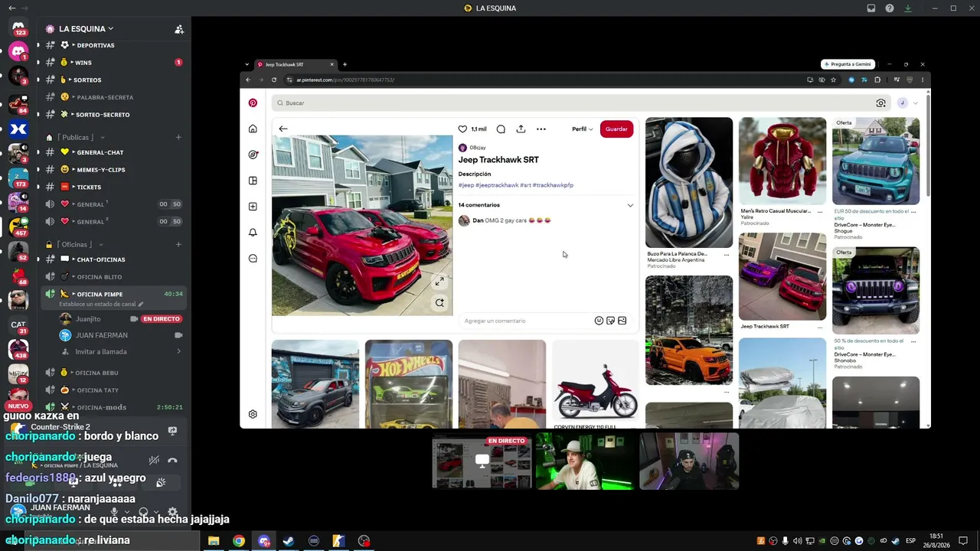Click the Pregunta a Gemini button

tap(848, 64)
